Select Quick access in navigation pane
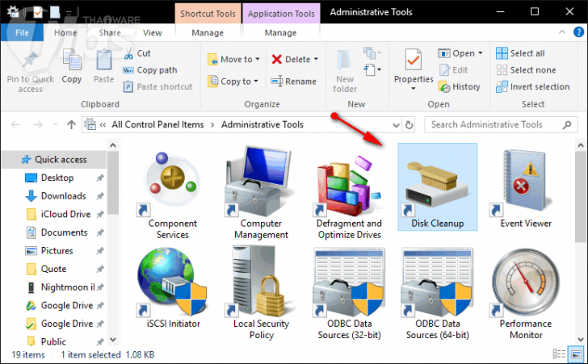 (x=54, y=159)
